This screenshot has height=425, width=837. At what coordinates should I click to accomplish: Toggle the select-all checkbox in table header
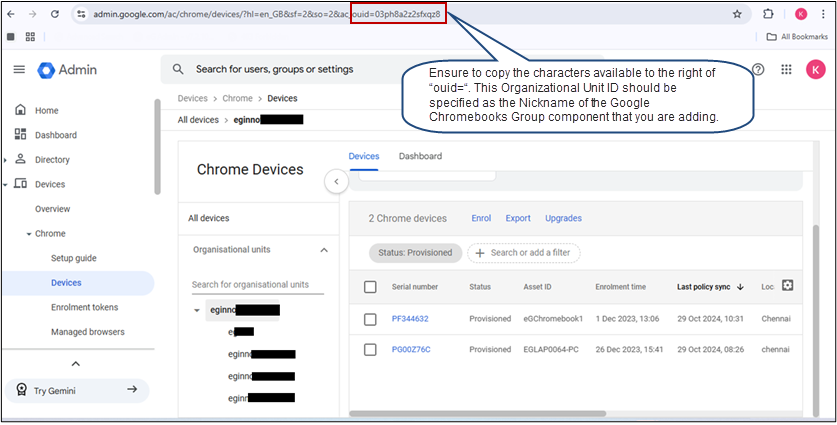click(370, 287)
